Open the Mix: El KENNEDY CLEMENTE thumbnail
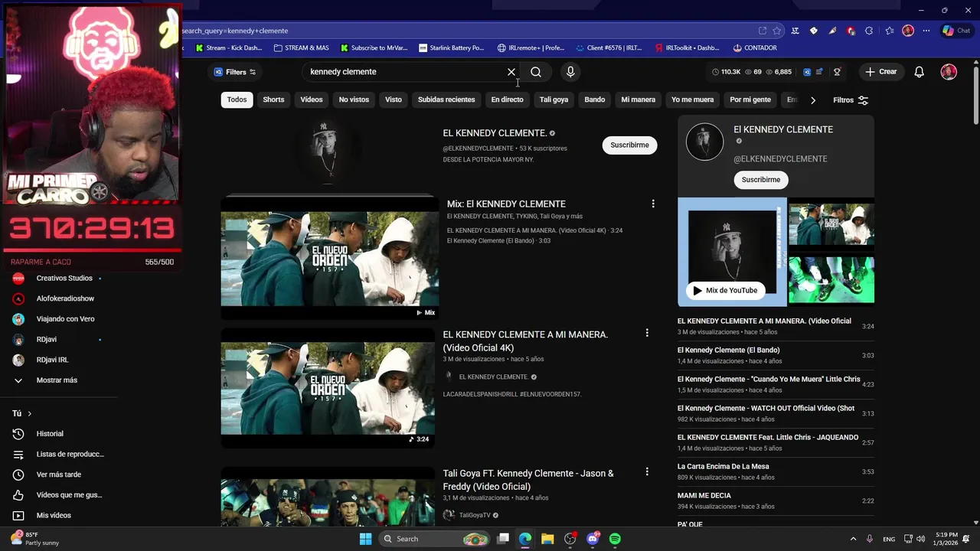The height and width of the screenshot is (551, 980). (330, 258)
